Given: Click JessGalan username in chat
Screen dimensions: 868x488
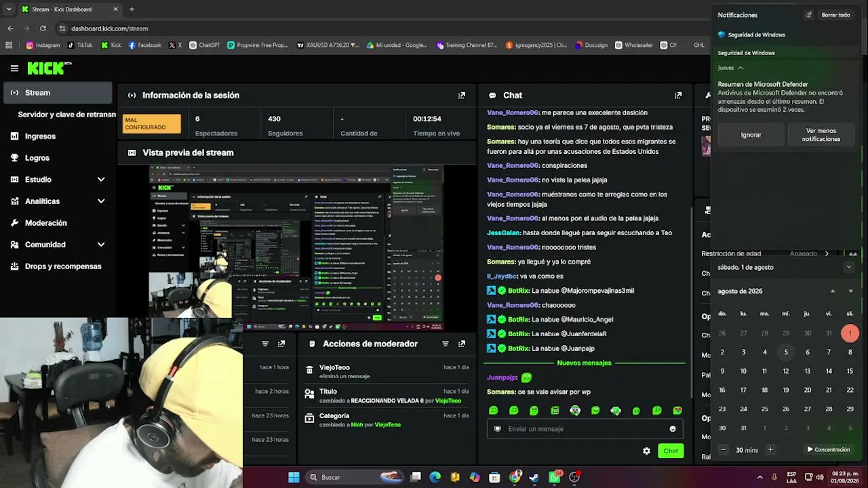Looking at the screenshot, I should 503,232.
